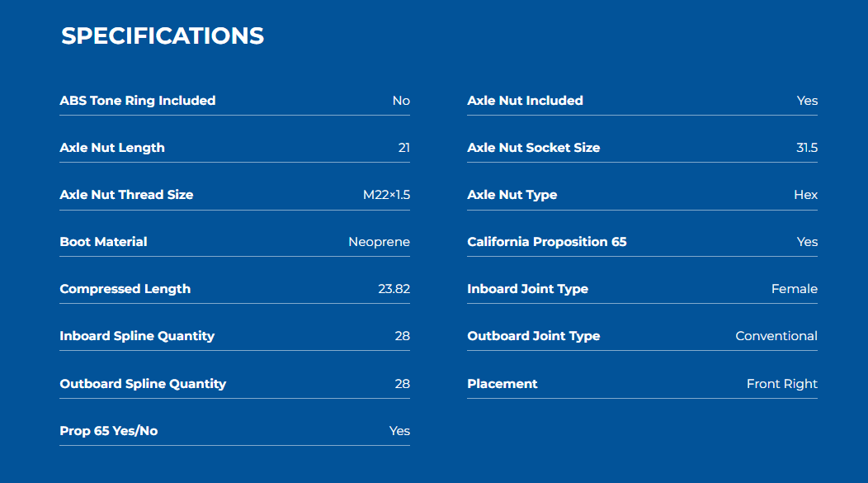Image resolution: width=868 pixels, height=483 pixels.
Task: Select the Boot Material label
Action: coord(103,242)
